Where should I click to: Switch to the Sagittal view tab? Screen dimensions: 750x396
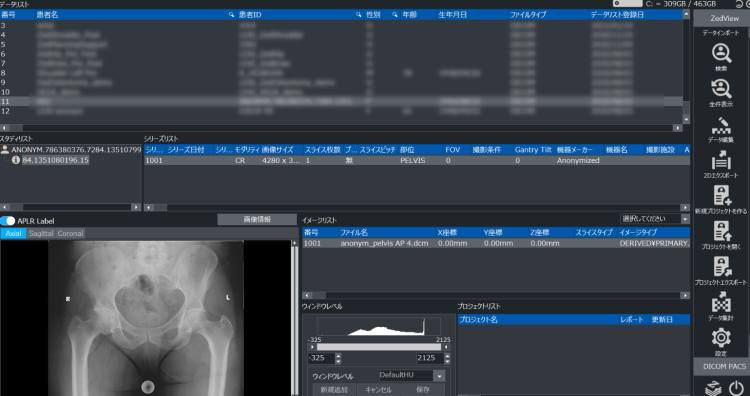41,233
